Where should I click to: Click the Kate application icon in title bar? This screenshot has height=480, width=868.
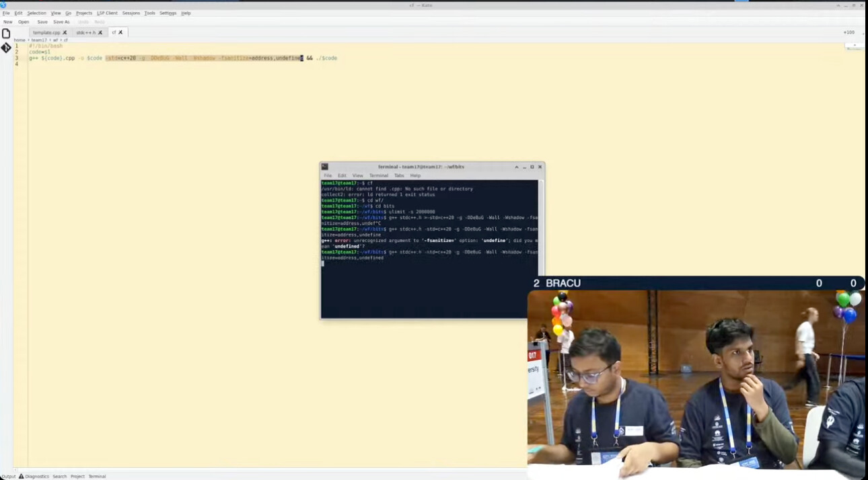click(x=3, y=5)
